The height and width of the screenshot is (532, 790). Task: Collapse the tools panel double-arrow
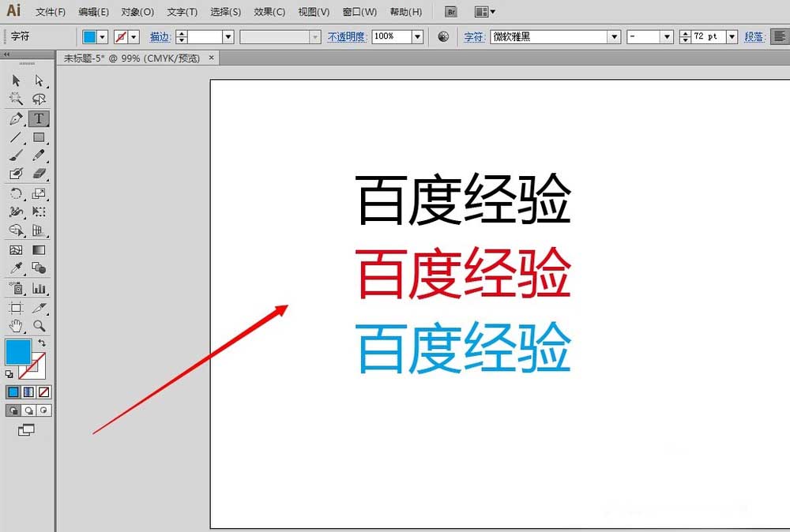pyautogui.click(x=6, y=54)
